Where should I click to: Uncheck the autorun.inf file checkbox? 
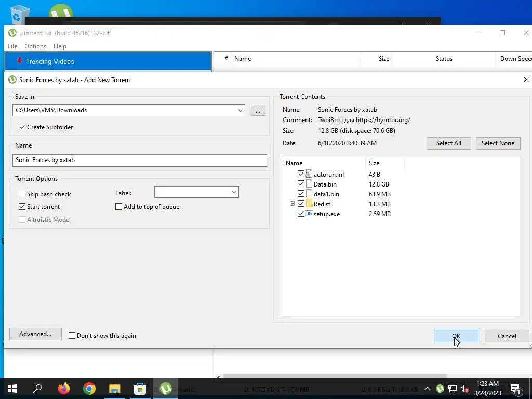coord(301,174)
